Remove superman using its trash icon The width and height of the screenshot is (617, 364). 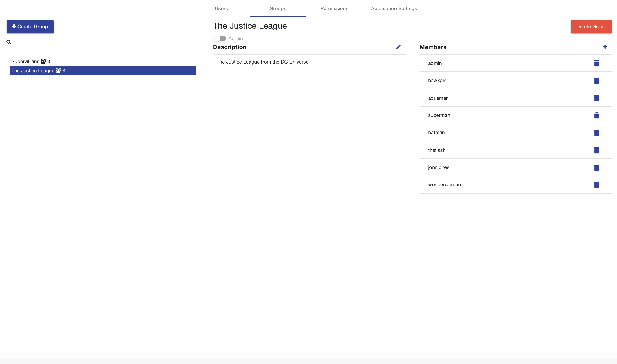597,116
